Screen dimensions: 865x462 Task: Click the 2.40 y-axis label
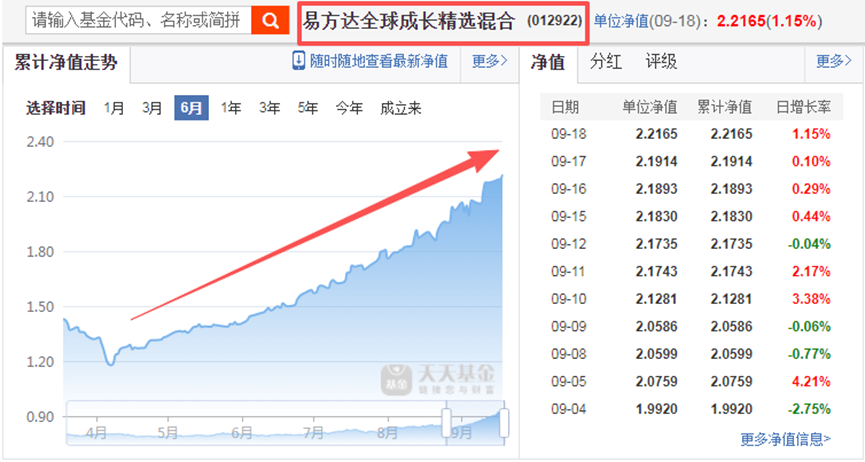40,142
